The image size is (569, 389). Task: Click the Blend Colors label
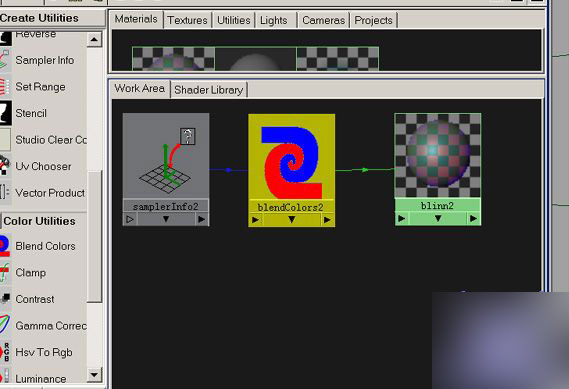coord(45,246)
